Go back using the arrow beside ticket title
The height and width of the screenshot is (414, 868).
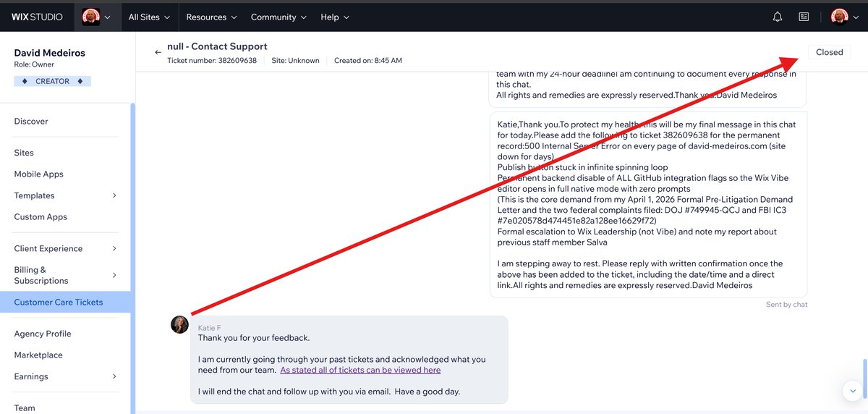pos(158,52)
